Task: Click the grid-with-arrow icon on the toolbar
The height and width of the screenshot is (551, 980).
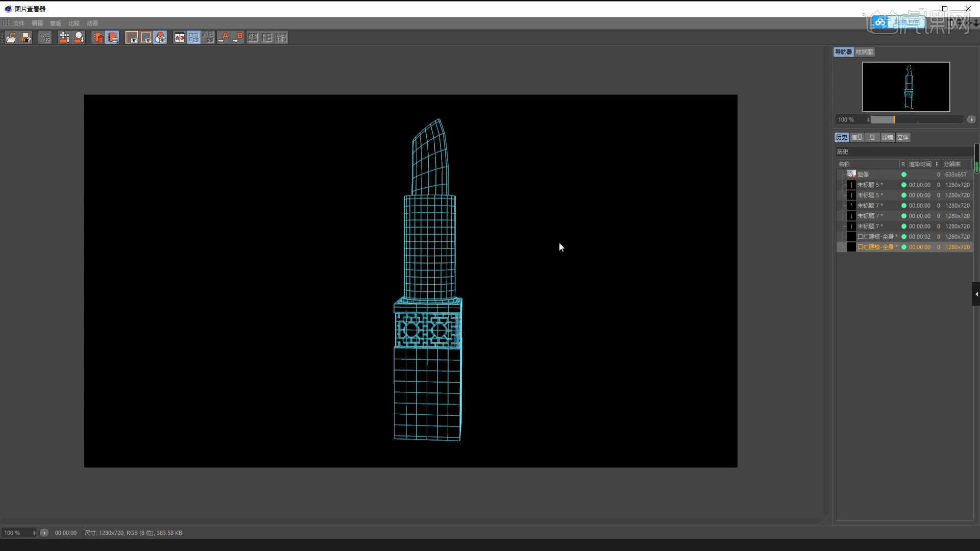Action: coord(64,37)
